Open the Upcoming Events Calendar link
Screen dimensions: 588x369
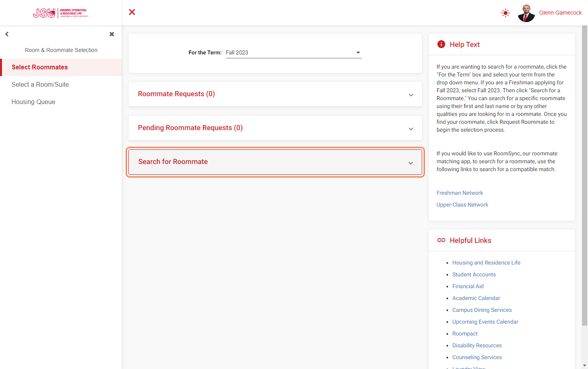pyautogui.click(x=485, y=322)
